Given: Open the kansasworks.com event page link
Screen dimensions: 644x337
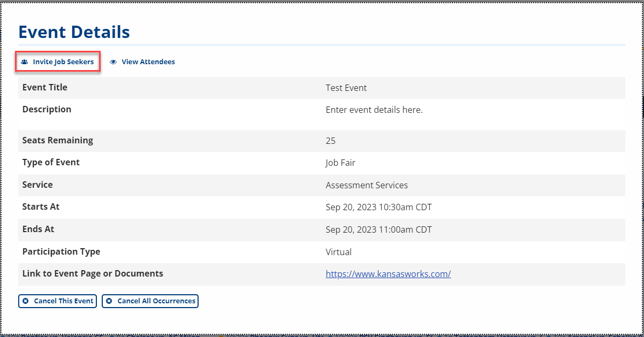Looking at the screenshot, I should coord(388,274).
